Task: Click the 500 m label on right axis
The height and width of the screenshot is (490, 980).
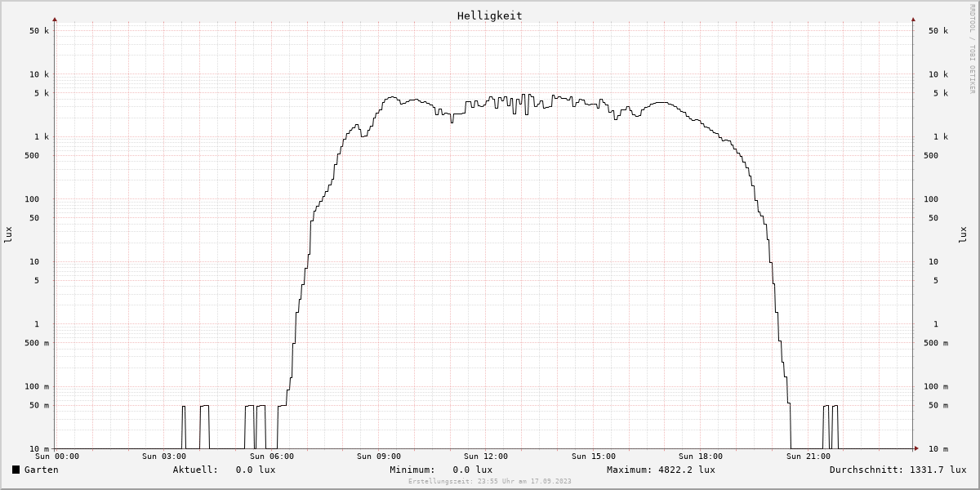Action: point(936,343)
